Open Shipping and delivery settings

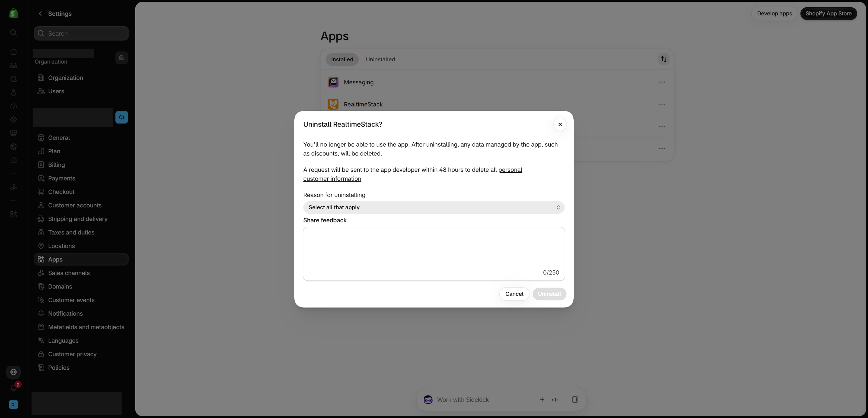81,219
